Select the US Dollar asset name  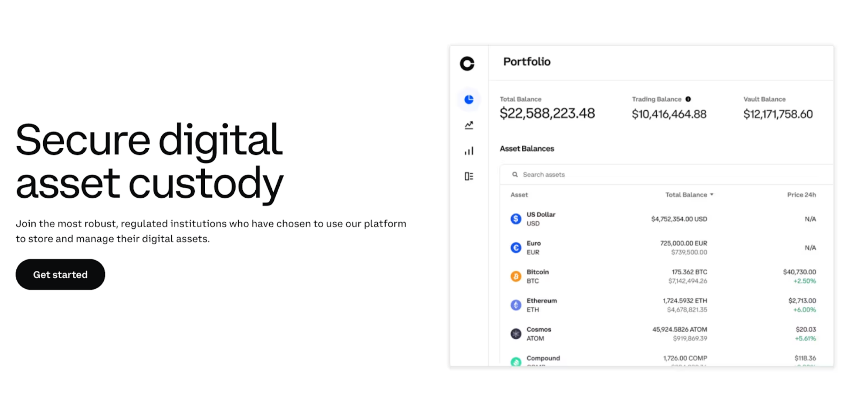point(541,214)
